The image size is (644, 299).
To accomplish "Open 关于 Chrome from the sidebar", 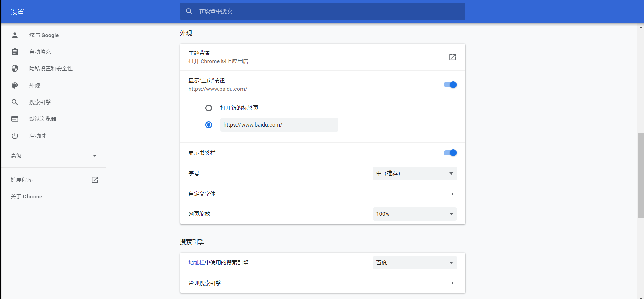I will pyautogui.click(x=26, y=197).
